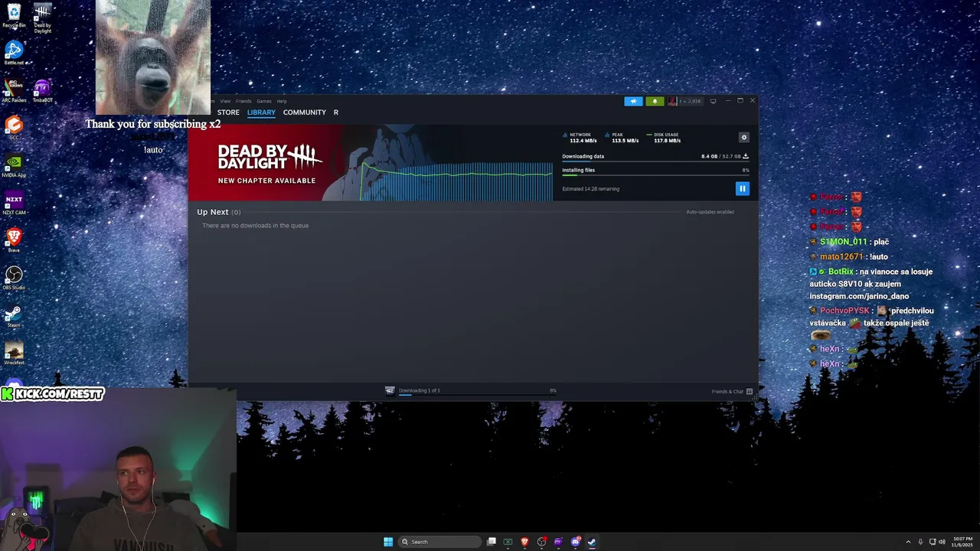Screen dimensions: 980x551
Task: Open Friends & Chat panel
Action: point(732,392)
